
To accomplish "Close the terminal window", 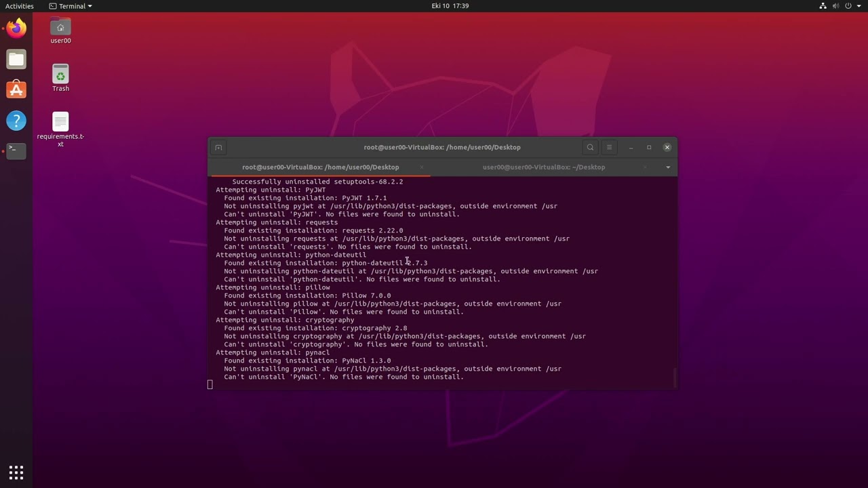I will (667, 147).
